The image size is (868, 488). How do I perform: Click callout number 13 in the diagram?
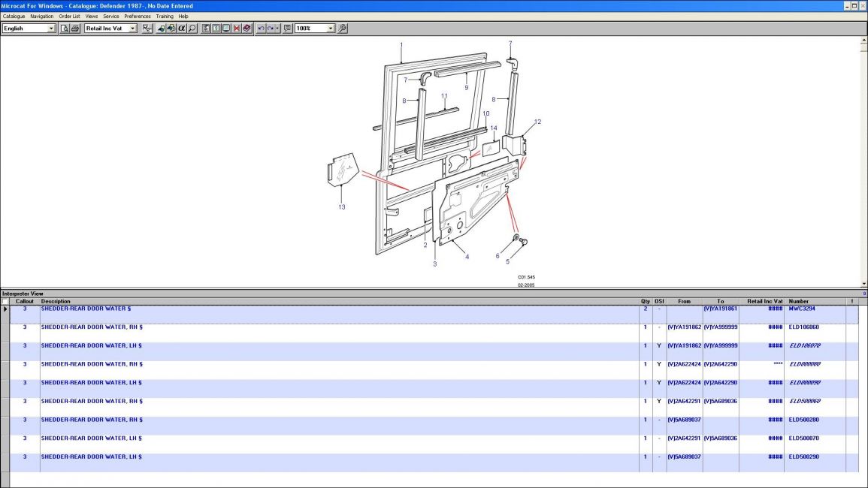tap(341, 207)
